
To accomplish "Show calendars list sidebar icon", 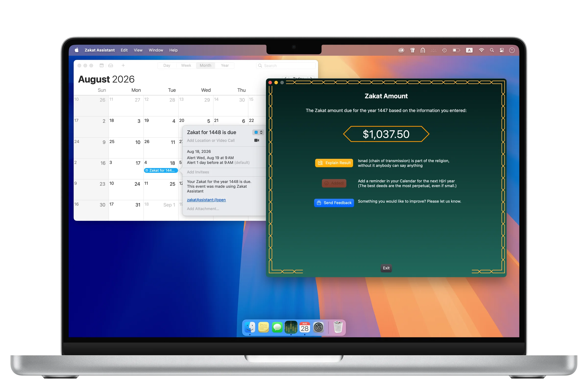I will (101, 65).
